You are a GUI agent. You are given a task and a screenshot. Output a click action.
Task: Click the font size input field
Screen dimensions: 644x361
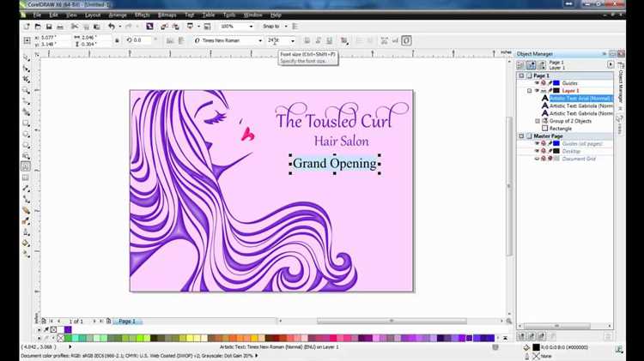coord(278,40)
